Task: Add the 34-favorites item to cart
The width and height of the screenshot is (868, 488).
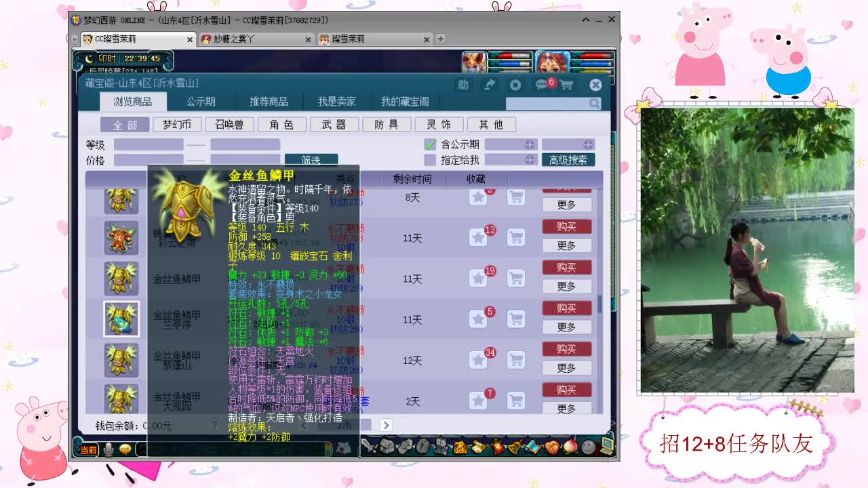Action: (517, 360)
